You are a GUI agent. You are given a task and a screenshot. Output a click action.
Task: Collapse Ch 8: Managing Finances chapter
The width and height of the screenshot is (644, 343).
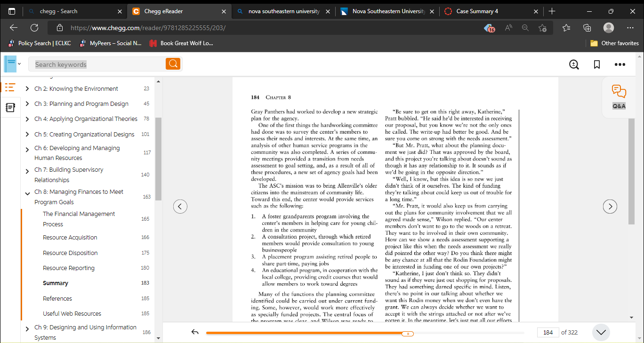[27, 193]
